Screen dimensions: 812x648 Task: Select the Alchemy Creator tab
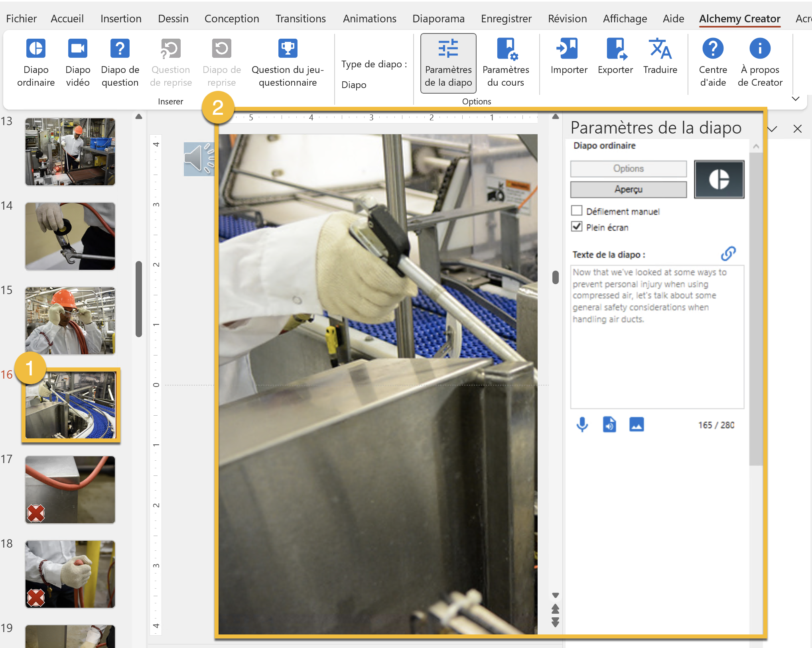point(740,19)
